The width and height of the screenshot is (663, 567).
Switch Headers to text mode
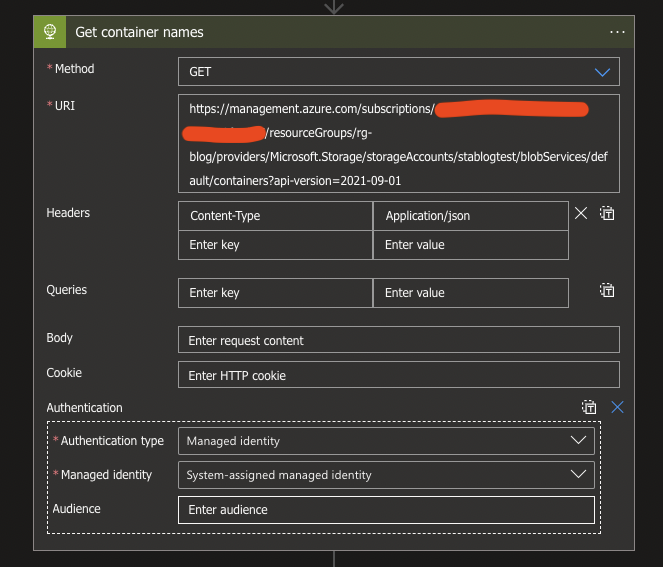[x=607, y=213]
